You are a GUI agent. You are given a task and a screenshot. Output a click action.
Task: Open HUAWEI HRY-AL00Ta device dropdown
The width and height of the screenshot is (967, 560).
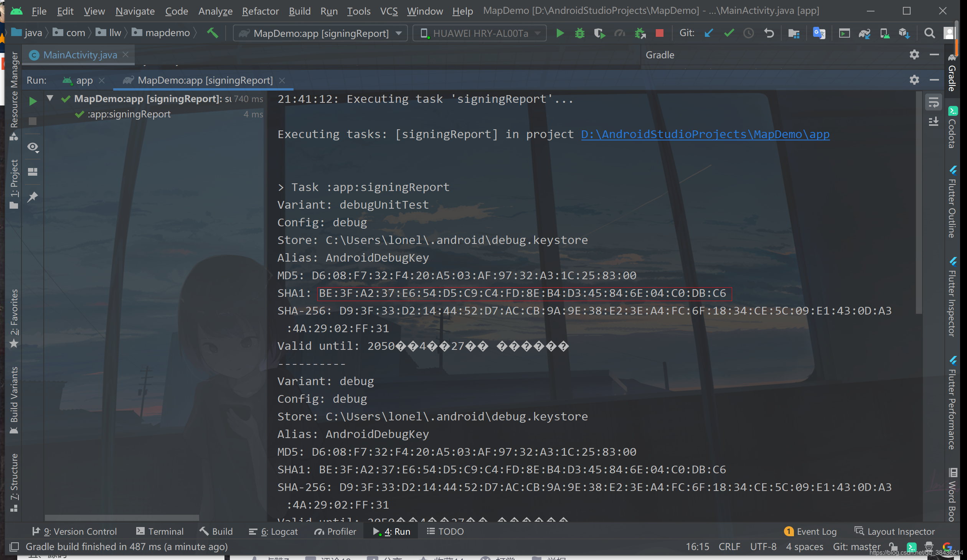tap(479, 33)
